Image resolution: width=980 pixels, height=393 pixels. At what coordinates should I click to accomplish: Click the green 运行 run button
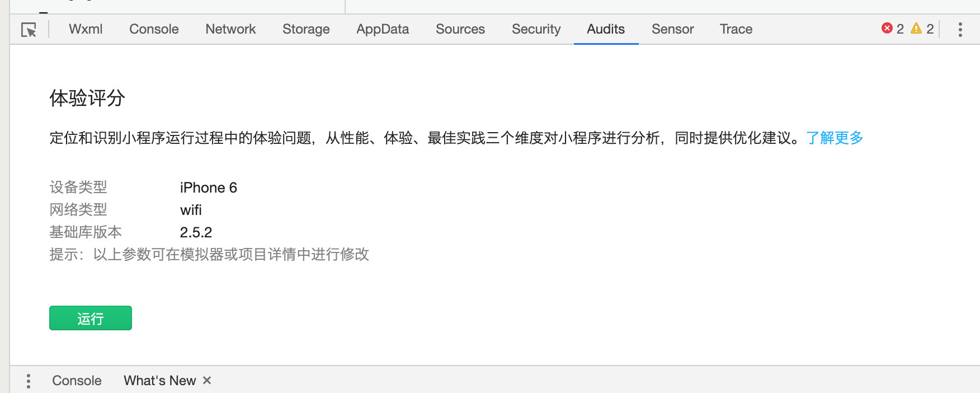[x=91, y=318]
